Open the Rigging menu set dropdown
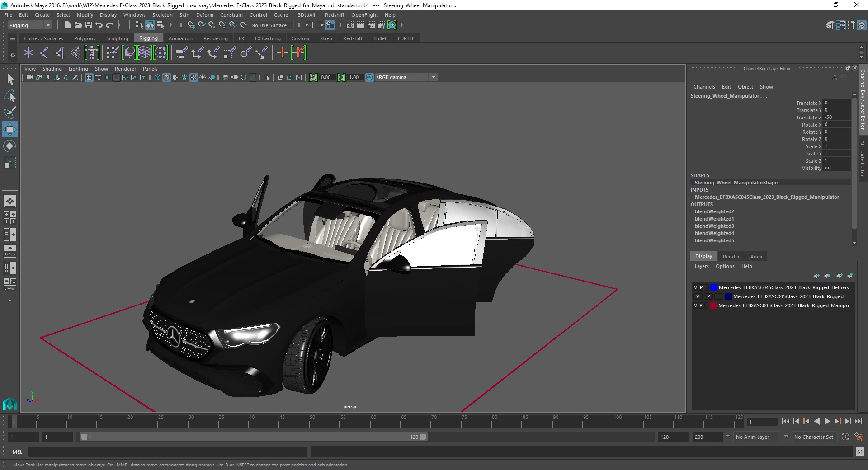 (x=30, y=25)
